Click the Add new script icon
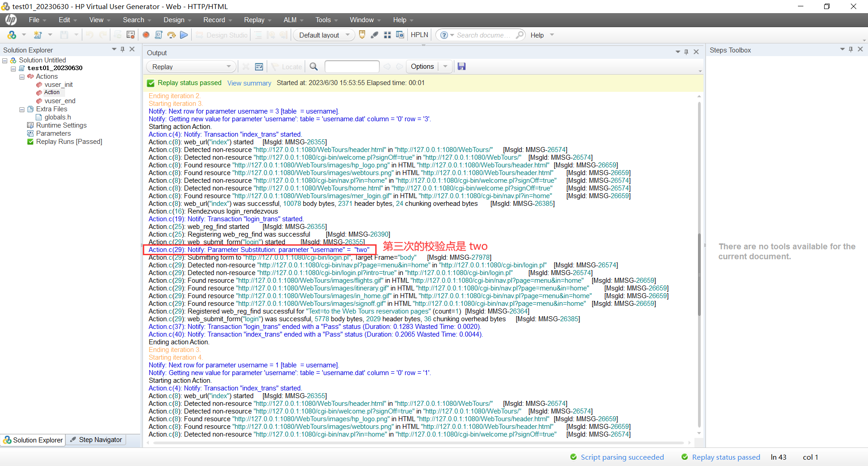Viewport: 868px width, 466px height. click(x=38, y=35)
